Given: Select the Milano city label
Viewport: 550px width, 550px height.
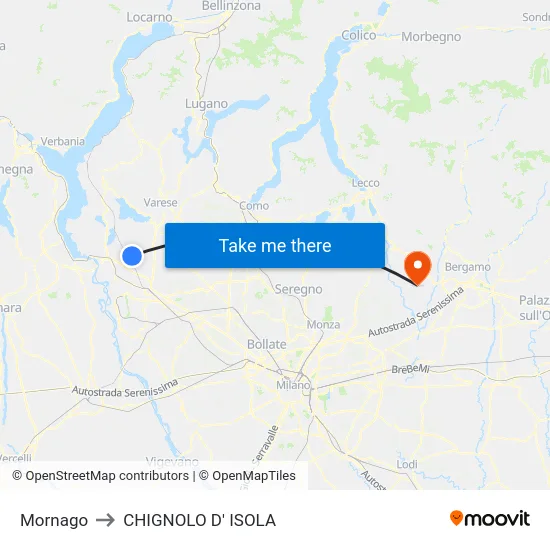Looking at the screenshot, I should (293, 385).
